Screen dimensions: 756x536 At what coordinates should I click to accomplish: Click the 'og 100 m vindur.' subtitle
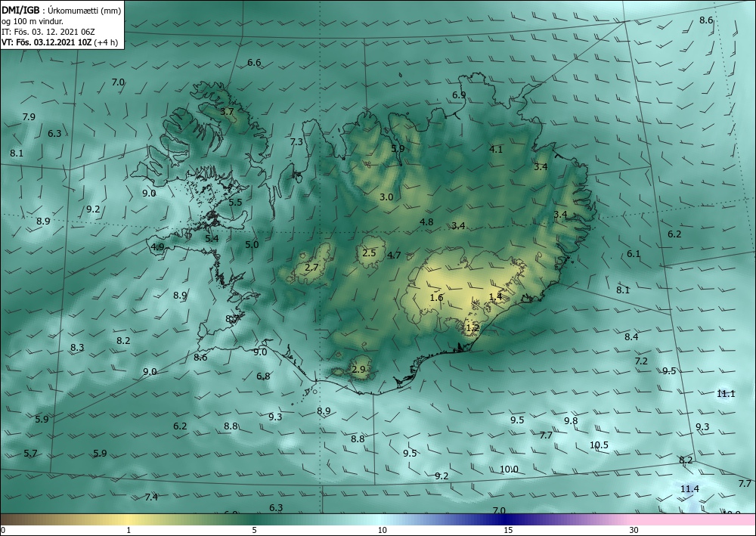click(33, 21)
